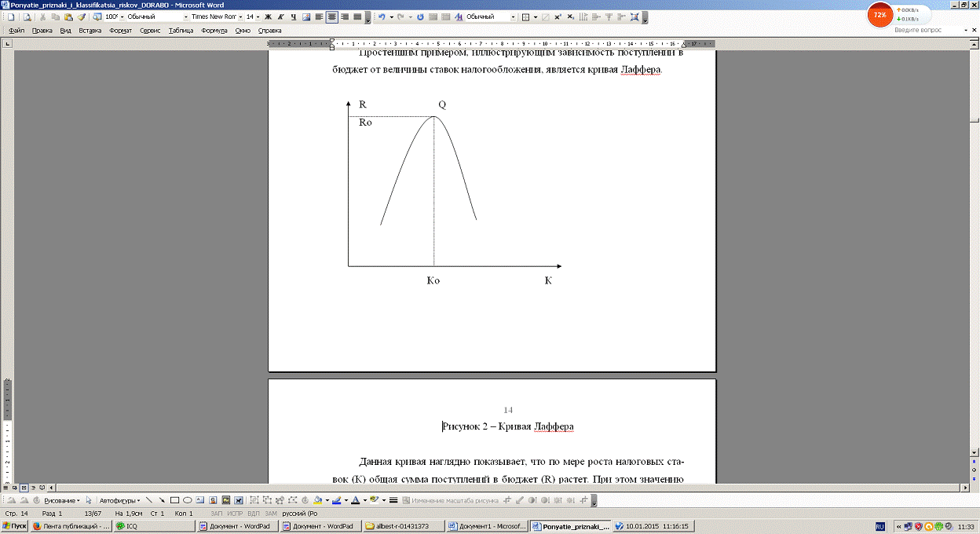
Task: Toggle bold formatting (Ж) in toolbar
Action: (x=268, y=16)
